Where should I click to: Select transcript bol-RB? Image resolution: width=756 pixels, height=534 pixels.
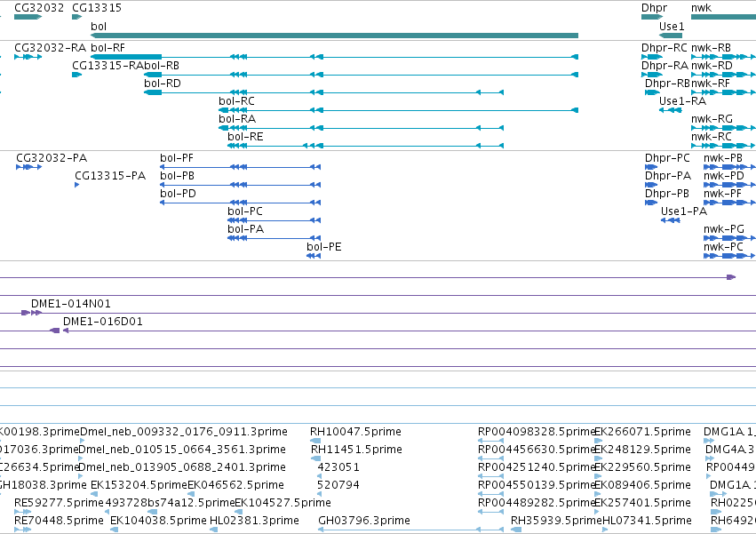362,75
